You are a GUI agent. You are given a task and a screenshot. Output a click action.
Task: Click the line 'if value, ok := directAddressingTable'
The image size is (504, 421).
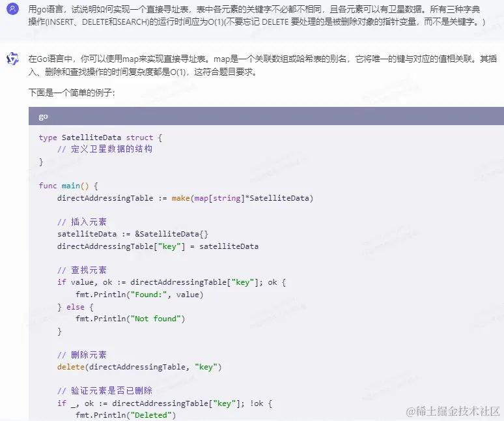click(x=171, y=282)
